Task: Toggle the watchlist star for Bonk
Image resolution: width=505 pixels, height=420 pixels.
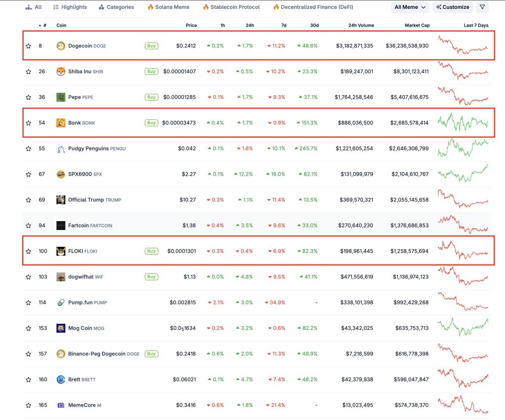Action: (28, 122)
